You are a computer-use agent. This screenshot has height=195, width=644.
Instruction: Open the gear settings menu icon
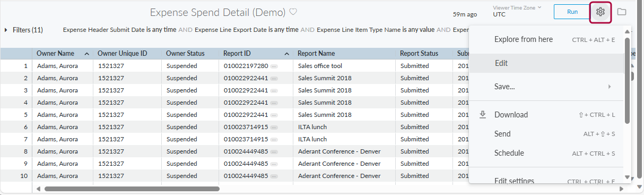tap(601, 12)
